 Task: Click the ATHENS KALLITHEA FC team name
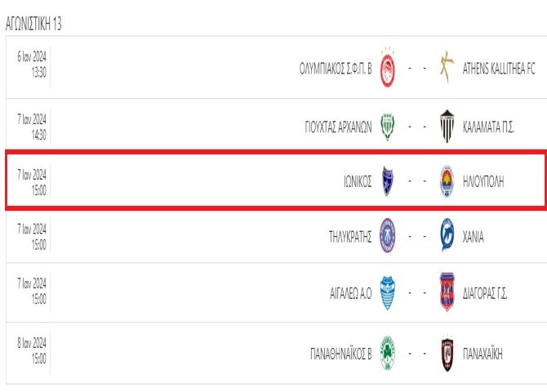(499, 69)
